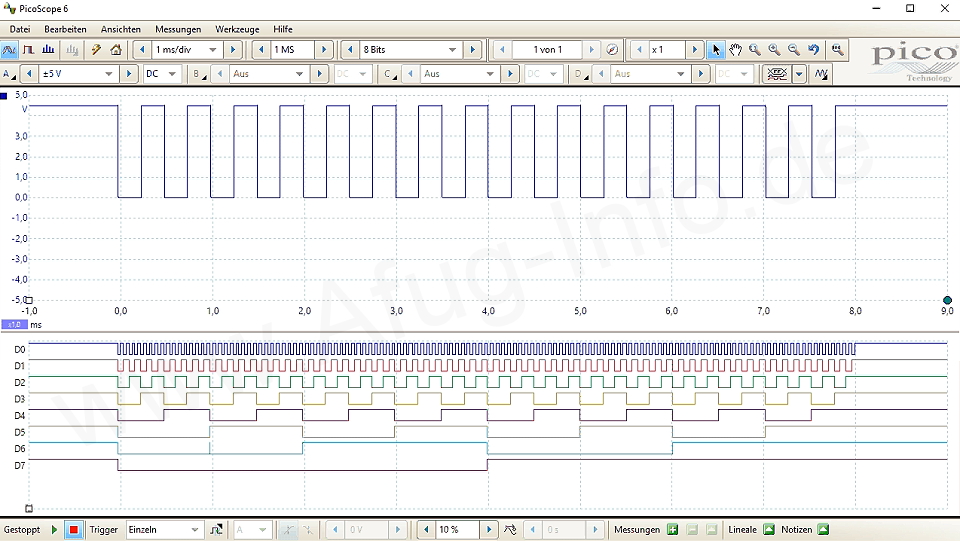The image size is (960, 541).
Task: Open the ±5 V range dropdown
Action: [108, 74]
